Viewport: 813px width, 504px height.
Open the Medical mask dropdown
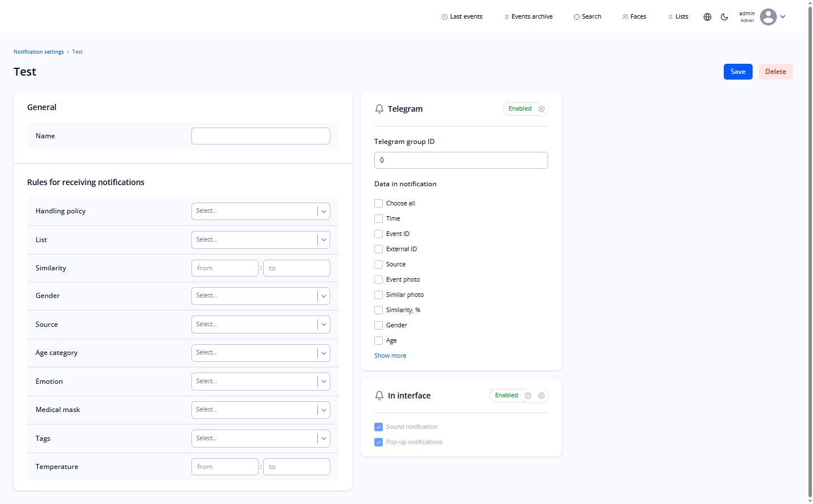(x=260, y=409)
